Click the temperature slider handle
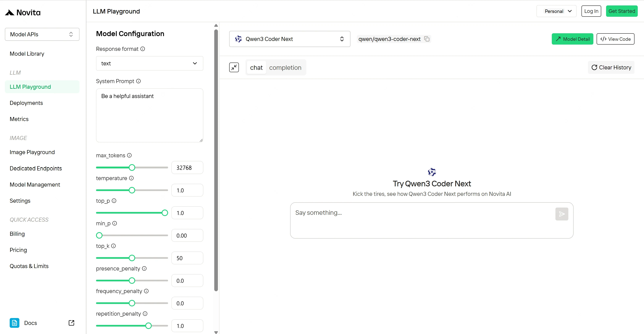Image resolution: width=644 pixels, height=334 pixels. [132, 190]
